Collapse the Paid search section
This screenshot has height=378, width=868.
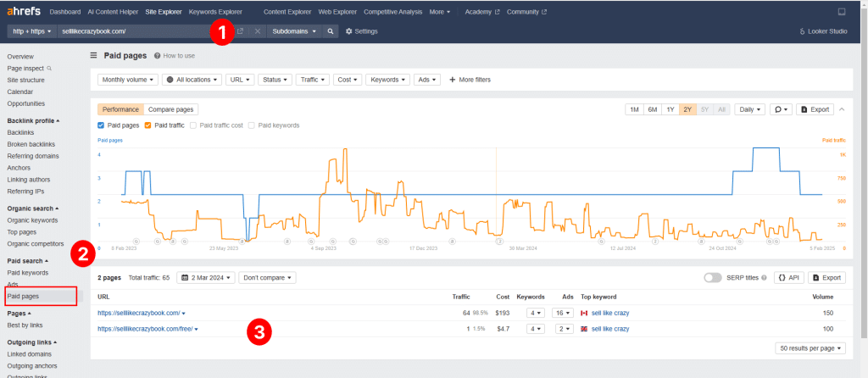tap(28, 261)
